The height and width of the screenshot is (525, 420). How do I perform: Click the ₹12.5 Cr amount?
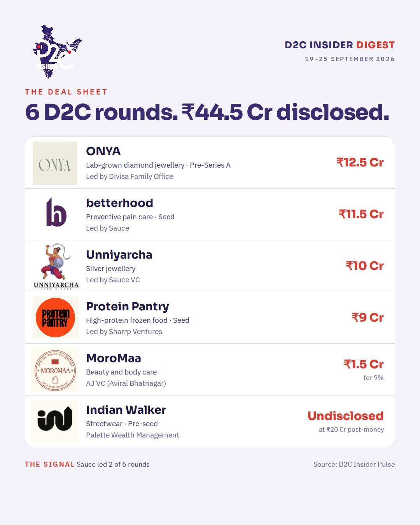360,163
